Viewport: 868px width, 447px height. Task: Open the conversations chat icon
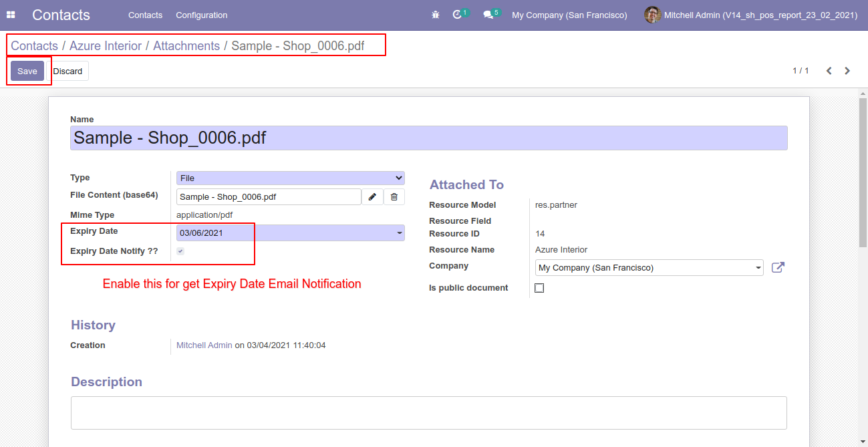pyautogui.click(x=488, y=15)
